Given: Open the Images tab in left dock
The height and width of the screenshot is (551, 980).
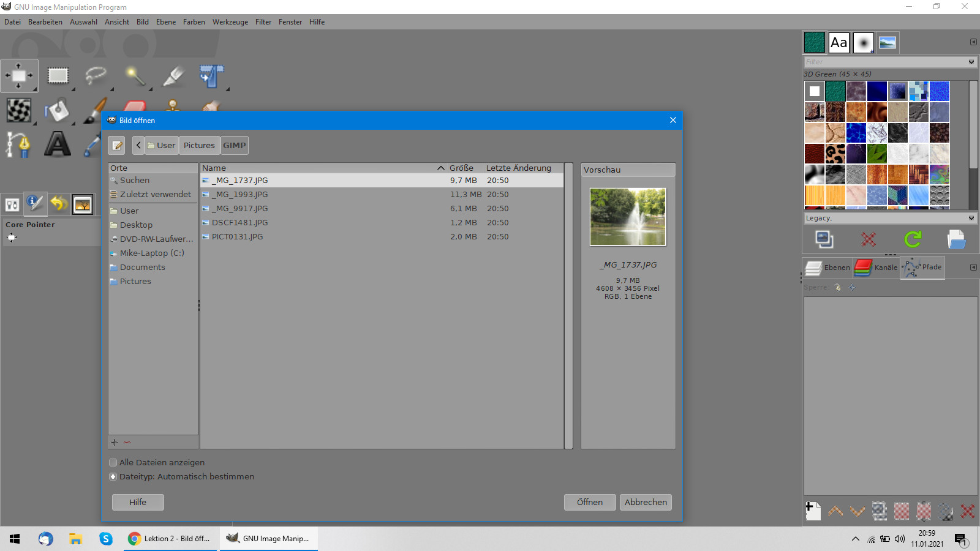Looking at the screenshot, I should 83,204.
